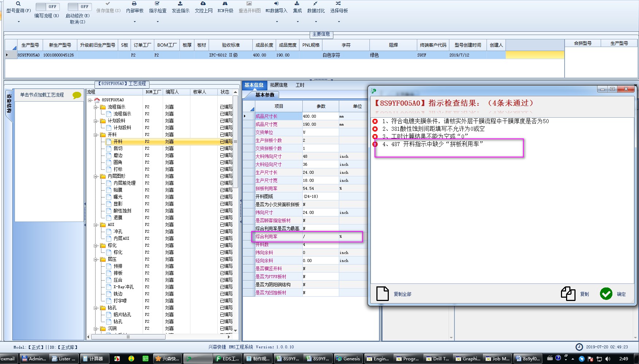Open the dropdown arrow under 型号查询
Viewport: 639px width, 364px height.
point(19,22)
